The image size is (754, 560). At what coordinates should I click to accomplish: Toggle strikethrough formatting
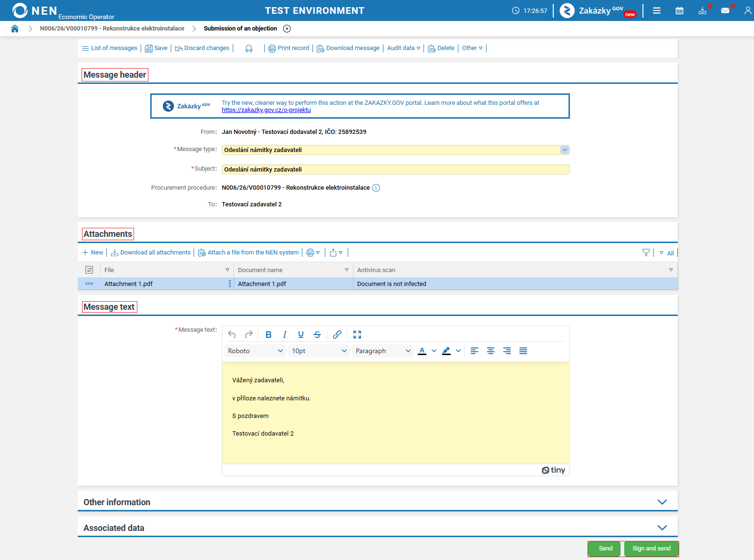pos(317,335)
